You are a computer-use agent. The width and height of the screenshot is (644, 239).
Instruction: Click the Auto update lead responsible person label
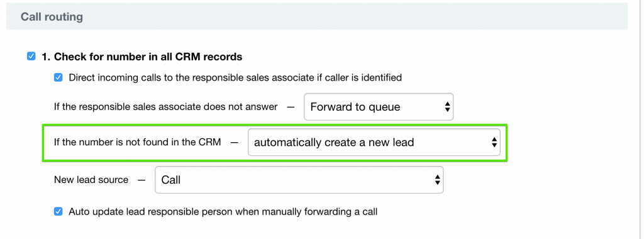point(223,212)
